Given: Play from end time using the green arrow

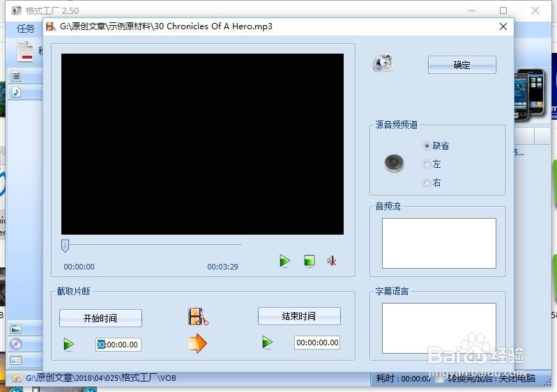Looking at the screenshot, I should pos(267,343).
